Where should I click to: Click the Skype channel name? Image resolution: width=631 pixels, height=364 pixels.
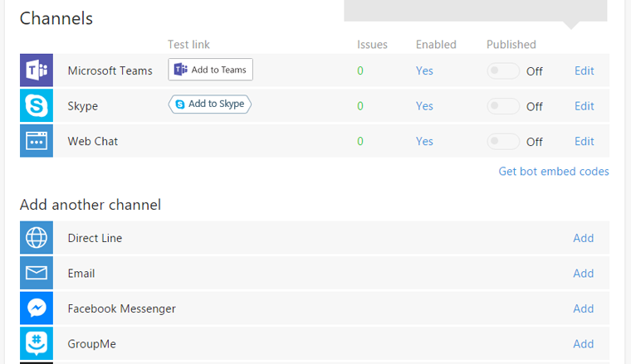point(82,106)
